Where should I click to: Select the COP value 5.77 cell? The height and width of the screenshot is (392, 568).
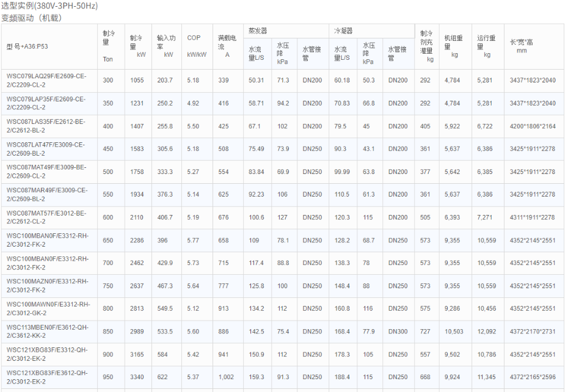193,241
